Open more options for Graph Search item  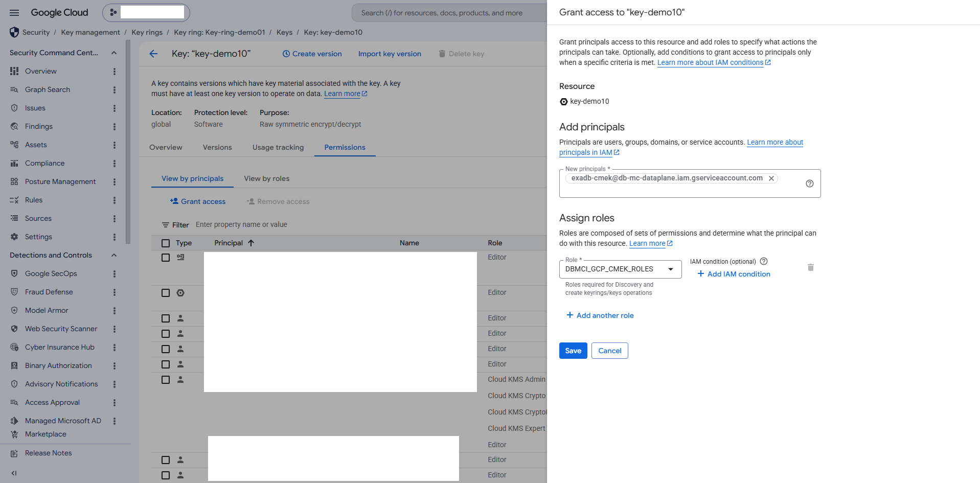115,90
